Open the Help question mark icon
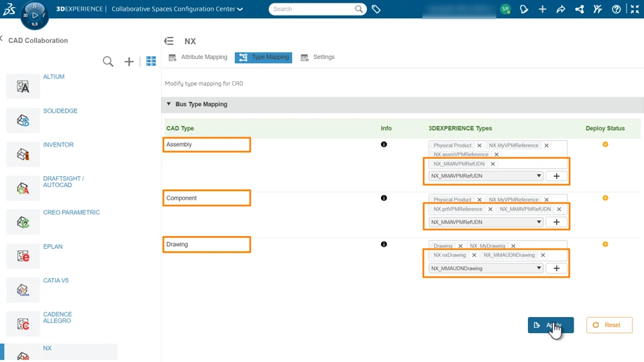Image resolution: width=644 pixels, height=362 pixels. click(x=616, y=9)
